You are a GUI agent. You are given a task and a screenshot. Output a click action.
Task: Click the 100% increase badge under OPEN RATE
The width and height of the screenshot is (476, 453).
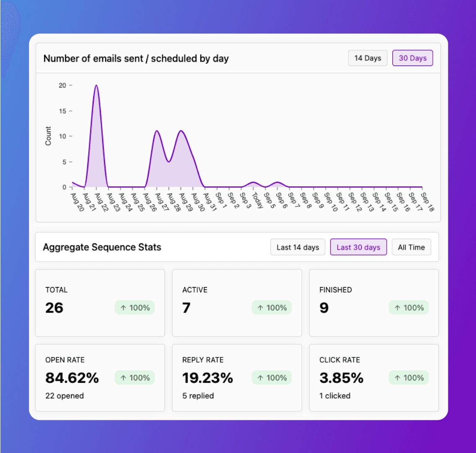[135, 377]
